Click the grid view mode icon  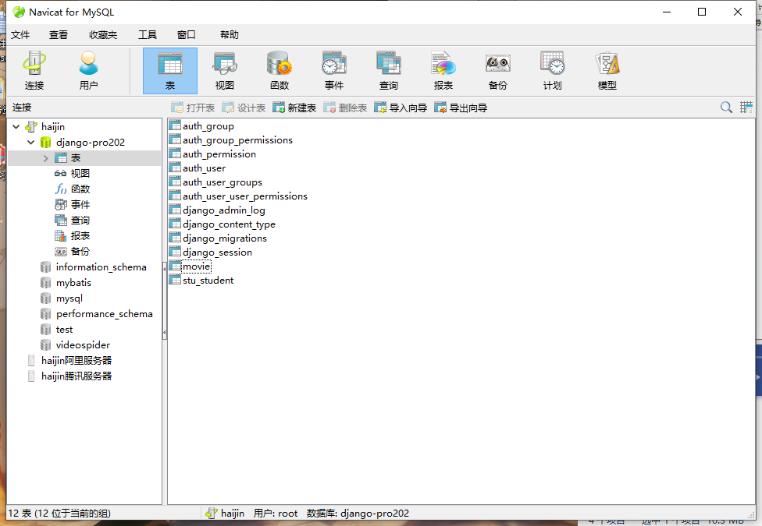746,107
